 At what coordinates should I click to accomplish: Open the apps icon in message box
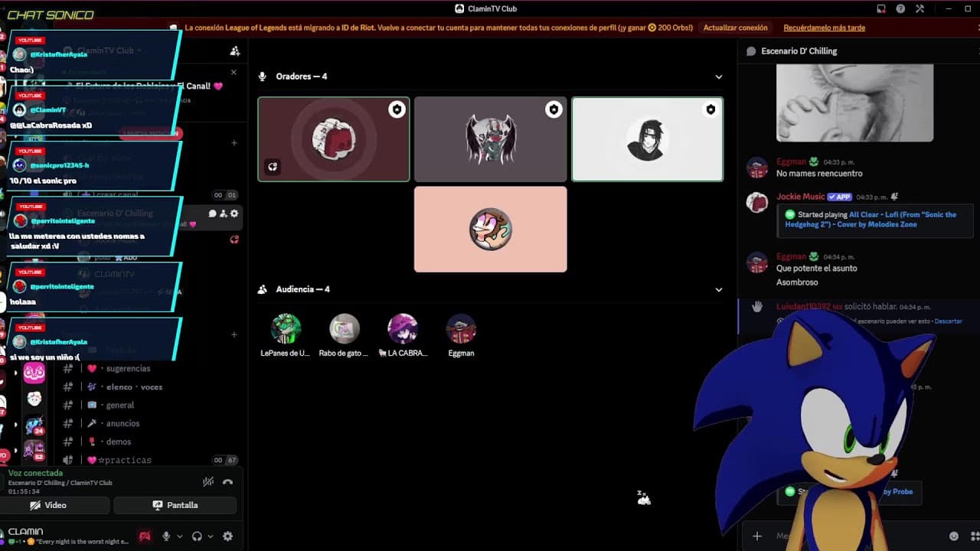(x=975, y=536)
